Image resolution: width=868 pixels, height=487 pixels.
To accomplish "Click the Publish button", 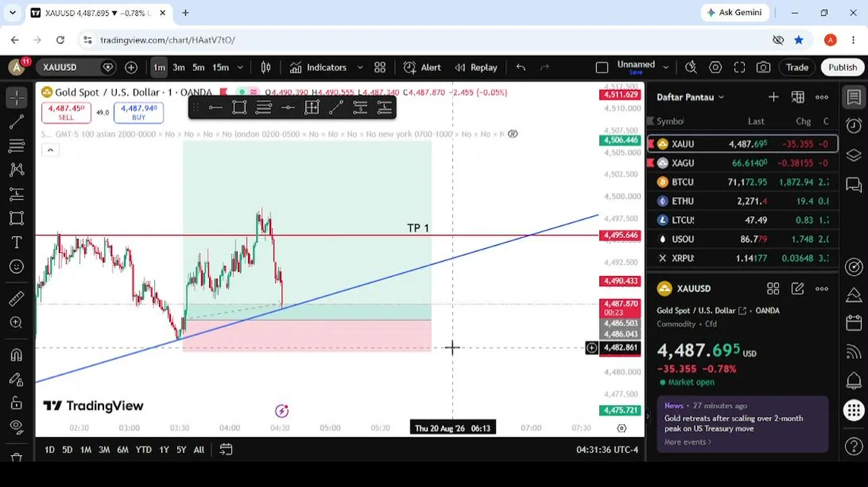I will 842,67.
